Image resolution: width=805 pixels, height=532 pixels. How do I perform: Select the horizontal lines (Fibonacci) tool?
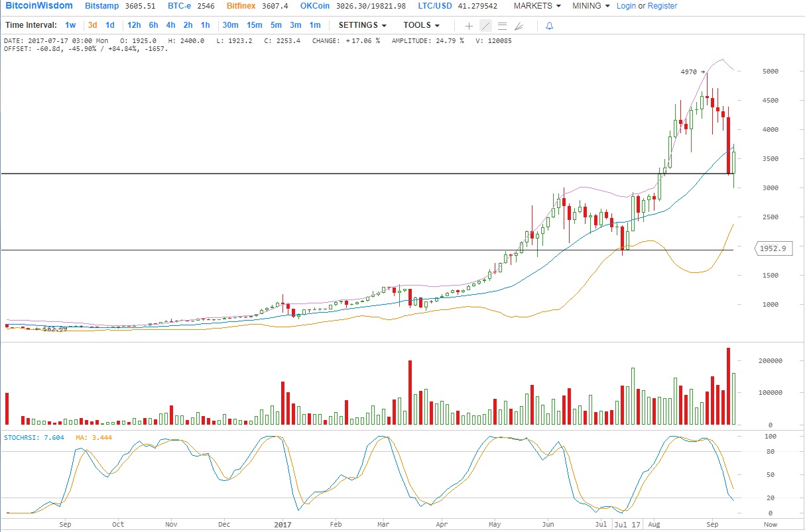click(x=502, y=26)
